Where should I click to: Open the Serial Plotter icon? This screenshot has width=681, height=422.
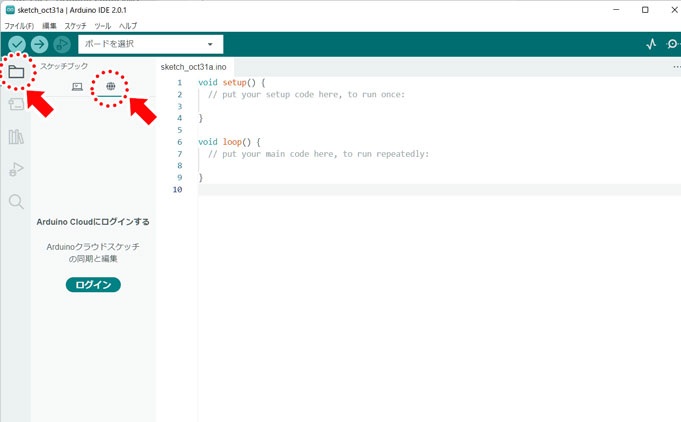click(651, 44)
